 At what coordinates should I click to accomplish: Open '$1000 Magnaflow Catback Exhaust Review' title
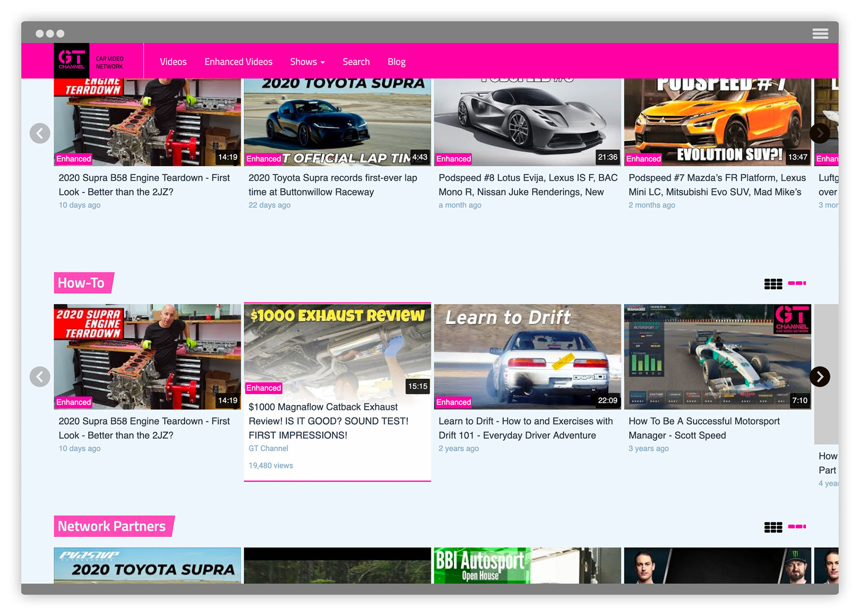(x=329, y=421)
